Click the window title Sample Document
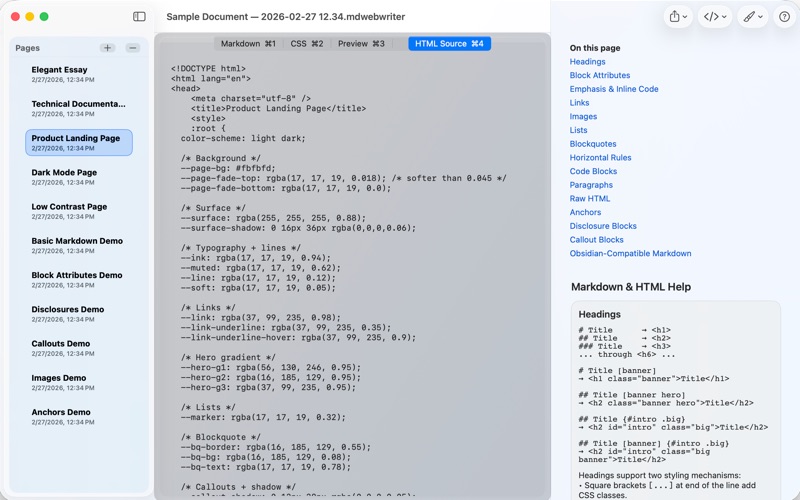Image resolution: width=800 pixels, height=500 pixels. click(285, 16)
